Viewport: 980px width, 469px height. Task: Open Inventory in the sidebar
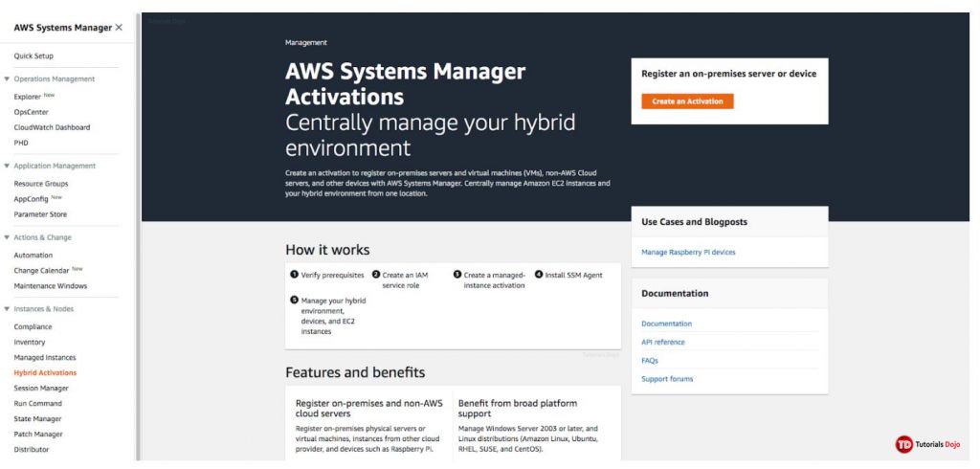coord(30,343)
